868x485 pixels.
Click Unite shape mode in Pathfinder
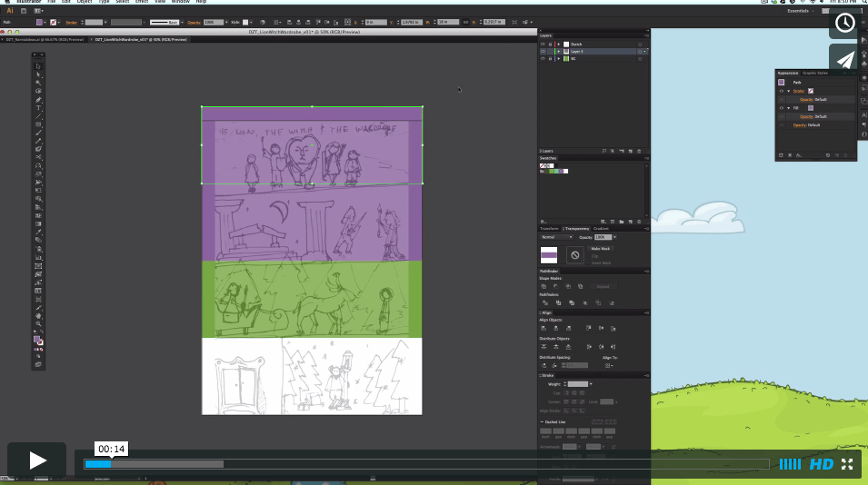[544, 286]
